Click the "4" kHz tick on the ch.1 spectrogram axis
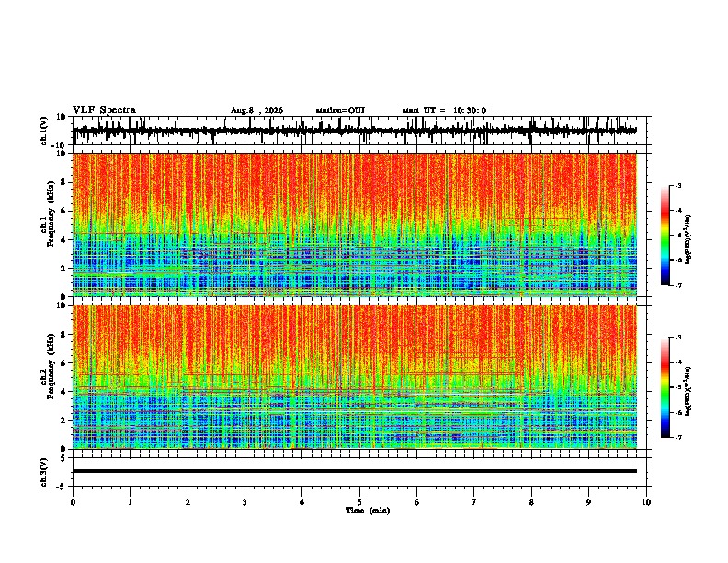The width and height of the screenshot is (728, 563). click(x=63, y=240)
